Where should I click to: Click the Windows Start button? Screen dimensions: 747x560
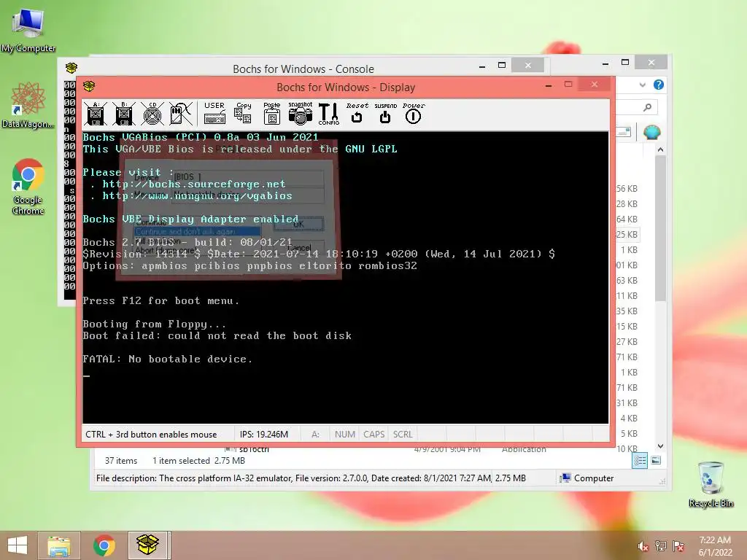tap(18, 545)
